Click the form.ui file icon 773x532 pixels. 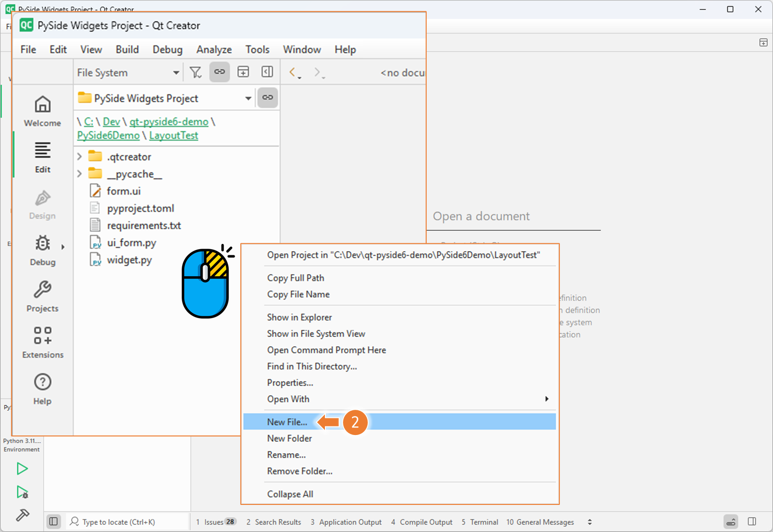96,191
